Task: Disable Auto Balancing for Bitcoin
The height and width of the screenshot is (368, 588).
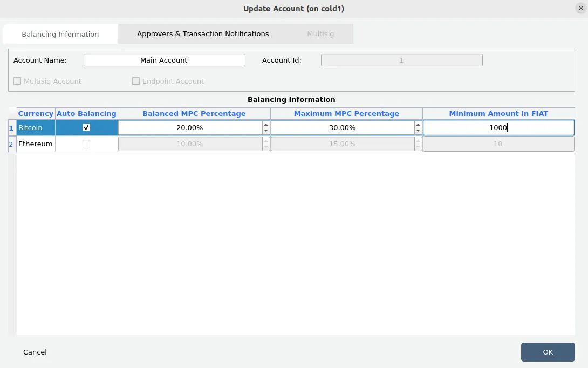Action: coord(86,127)
